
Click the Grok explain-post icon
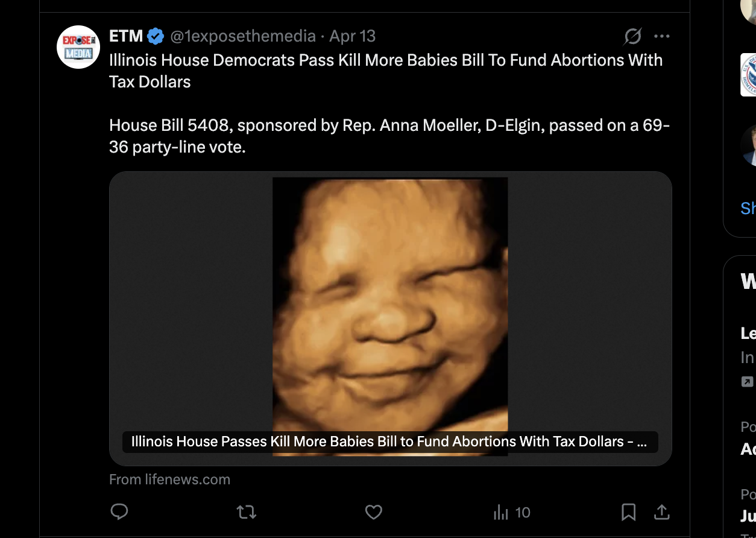click(632, 37)
